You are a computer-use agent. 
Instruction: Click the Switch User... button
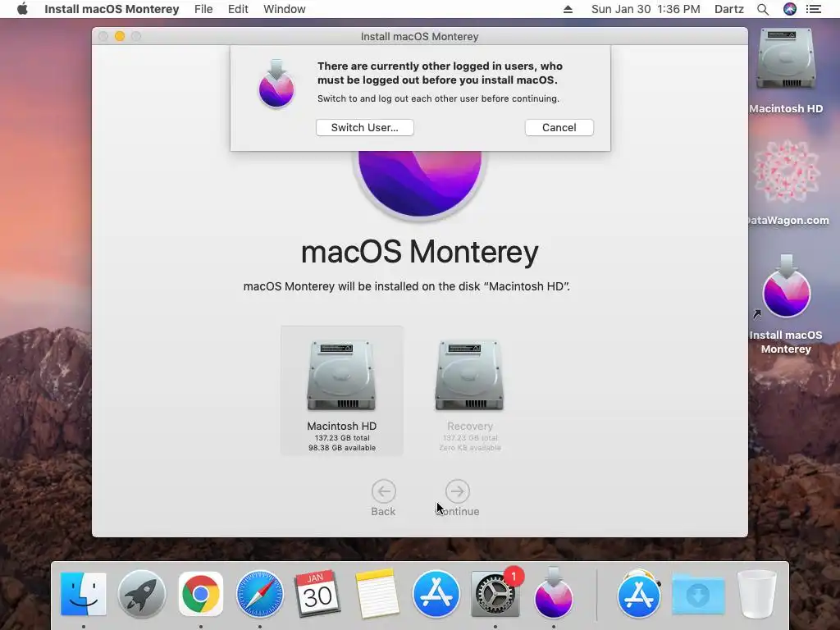click(364, 127)
